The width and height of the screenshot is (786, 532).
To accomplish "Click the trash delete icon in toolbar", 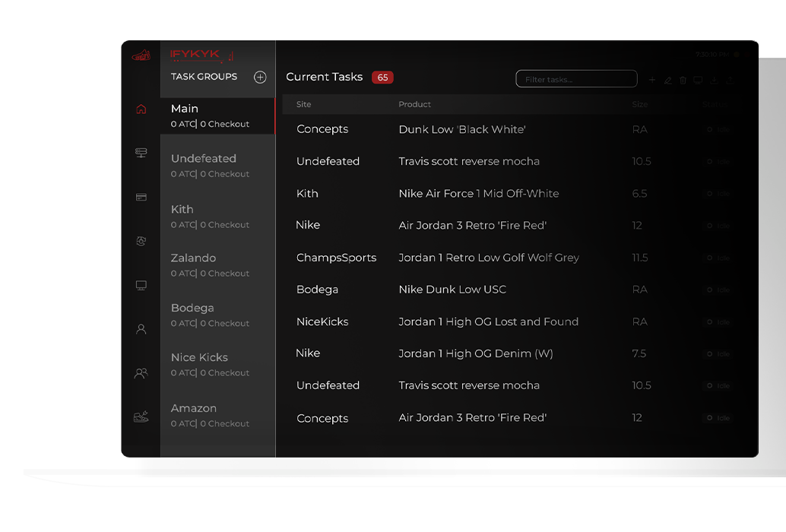I will (683, 80).
